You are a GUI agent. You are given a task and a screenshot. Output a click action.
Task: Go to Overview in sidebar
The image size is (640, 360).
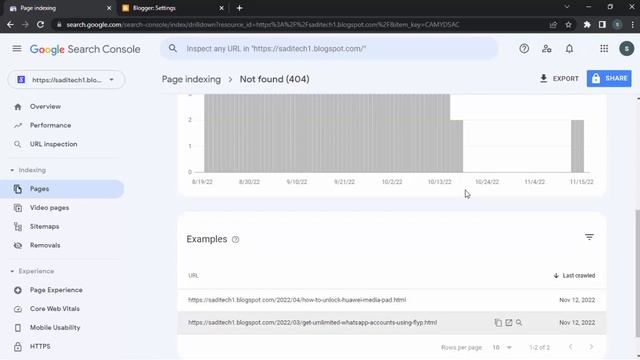[x=45, y=107]
